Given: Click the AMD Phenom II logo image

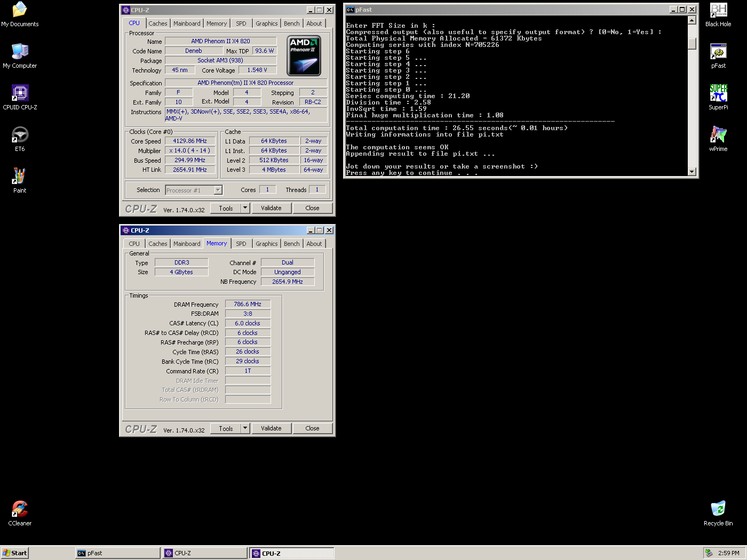Looking at the screenshot, I should pyautogui.click(x=304, y=55).
